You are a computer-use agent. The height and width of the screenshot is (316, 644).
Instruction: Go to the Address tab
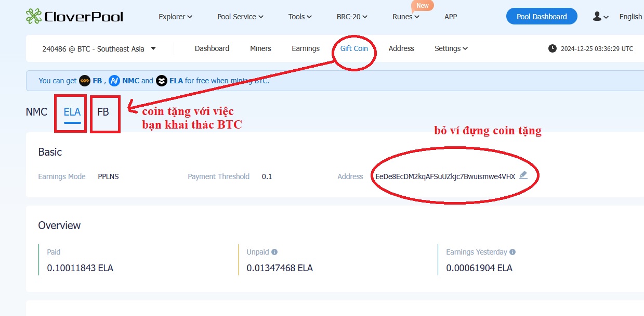401,48
